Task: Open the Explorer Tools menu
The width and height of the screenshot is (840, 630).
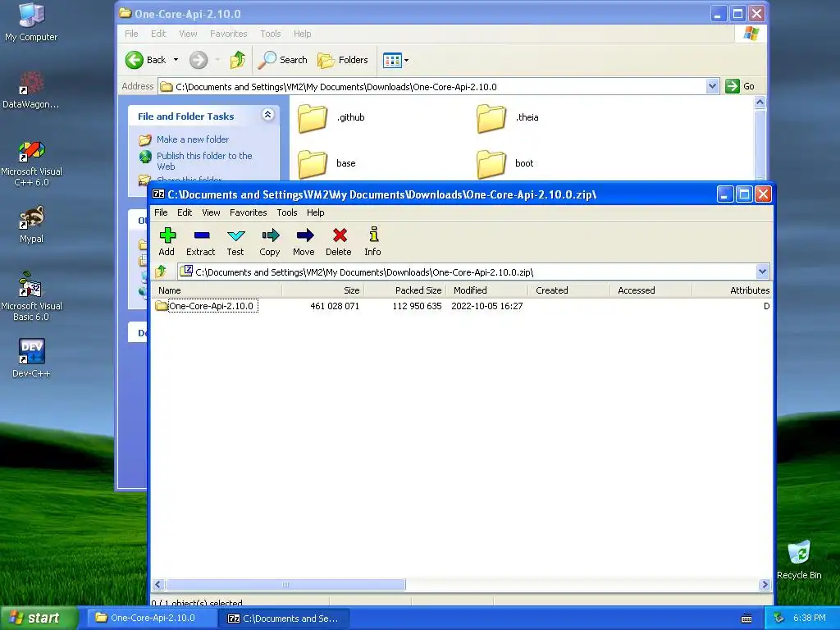Action: [271, 34]
